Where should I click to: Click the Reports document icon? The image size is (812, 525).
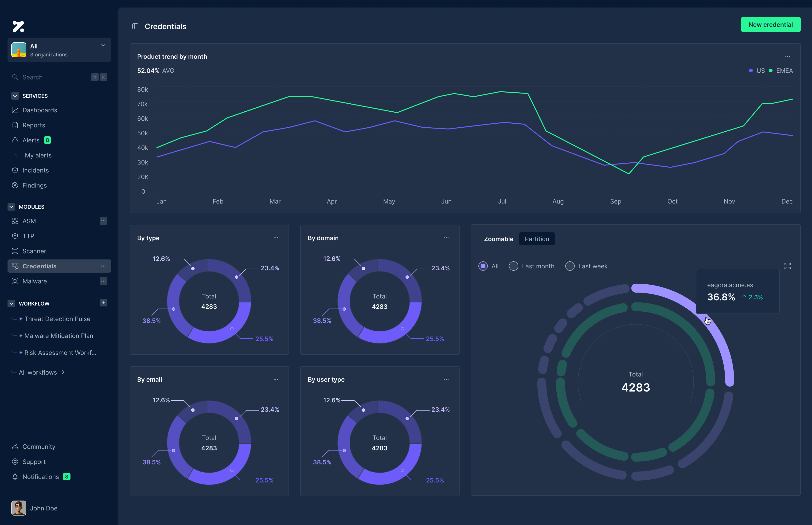(x=15, y=125)
